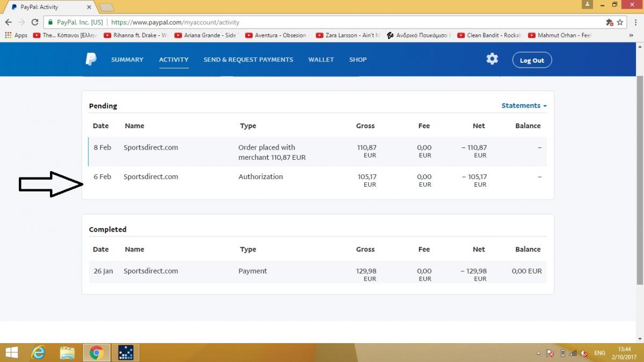Click balance value 0,00 EUR

click(527, 271)
